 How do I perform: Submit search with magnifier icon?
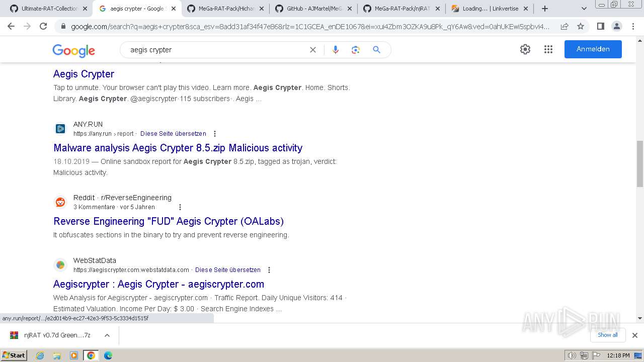coord(376,50)
